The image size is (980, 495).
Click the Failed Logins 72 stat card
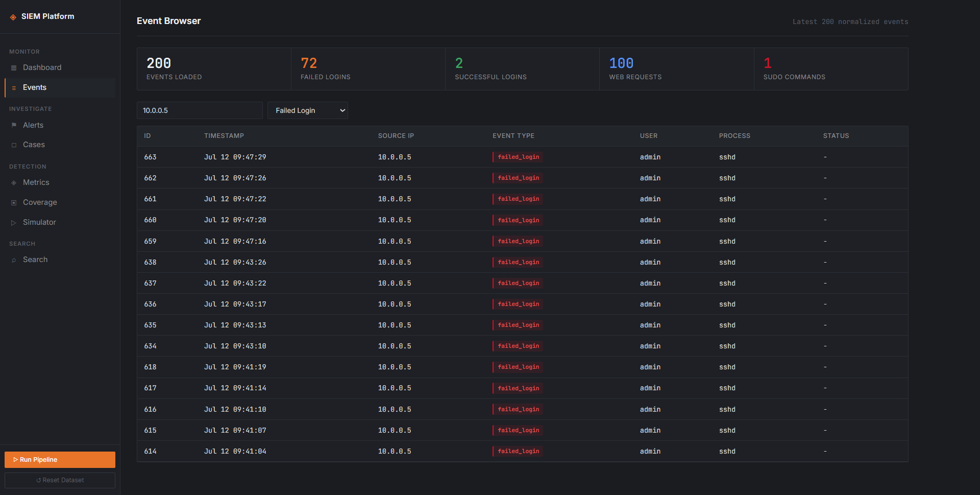pyautogui.click(x=368, y=69)
